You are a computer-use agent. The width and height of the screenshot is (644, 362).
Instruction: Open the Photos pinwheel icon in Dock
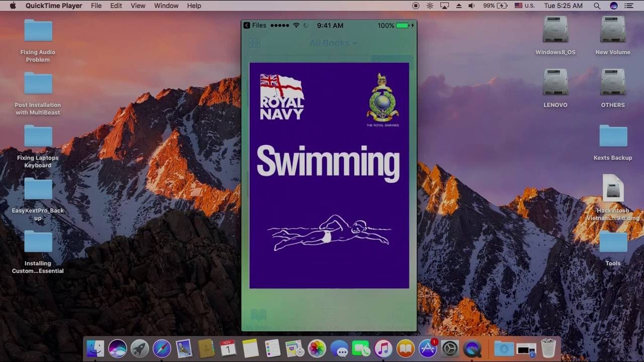coord(317,348)
